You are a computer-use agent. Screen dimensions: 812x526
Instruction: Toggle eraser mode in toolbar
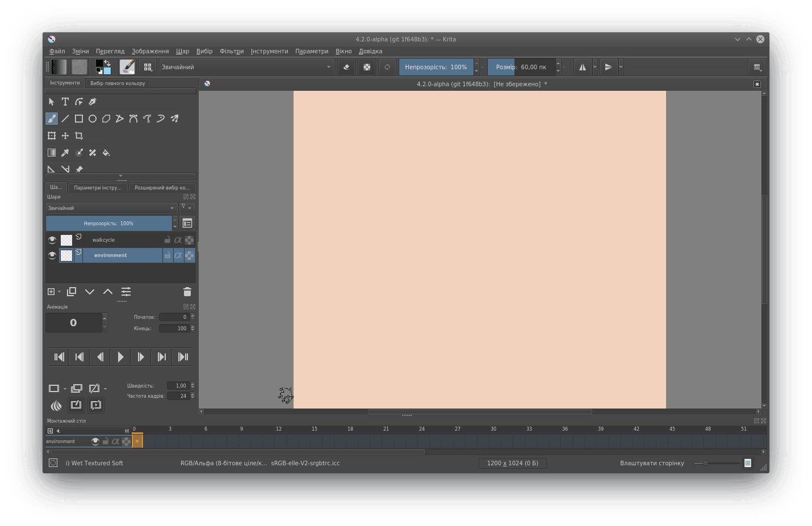(346, 67)
